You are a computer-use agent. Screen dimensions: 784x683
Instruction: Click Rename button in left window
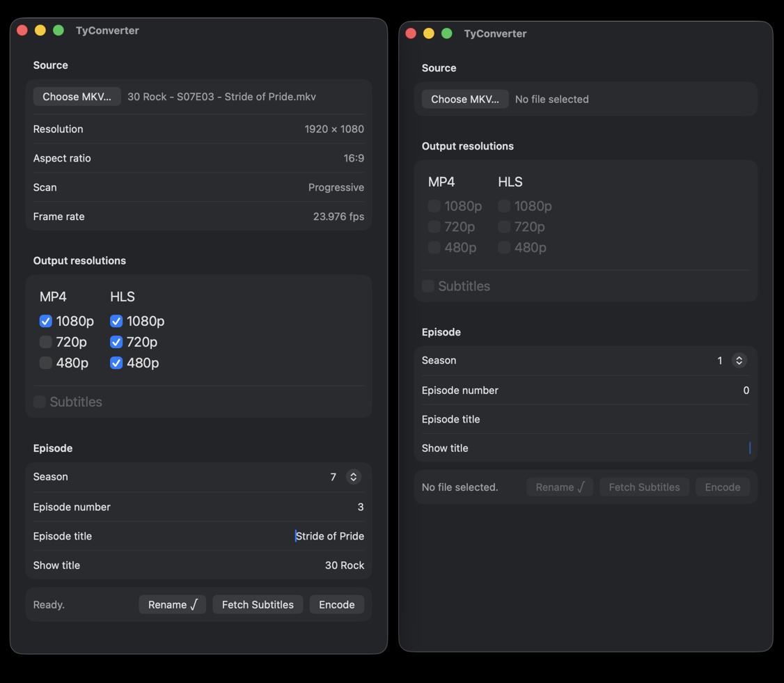pyautogui.click(x=173, y=604)
